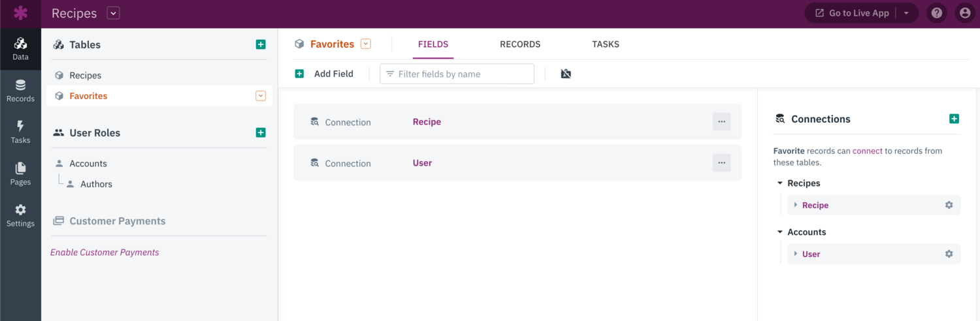
Task: Open the Tasks section in sidebar
Action: 20,132
